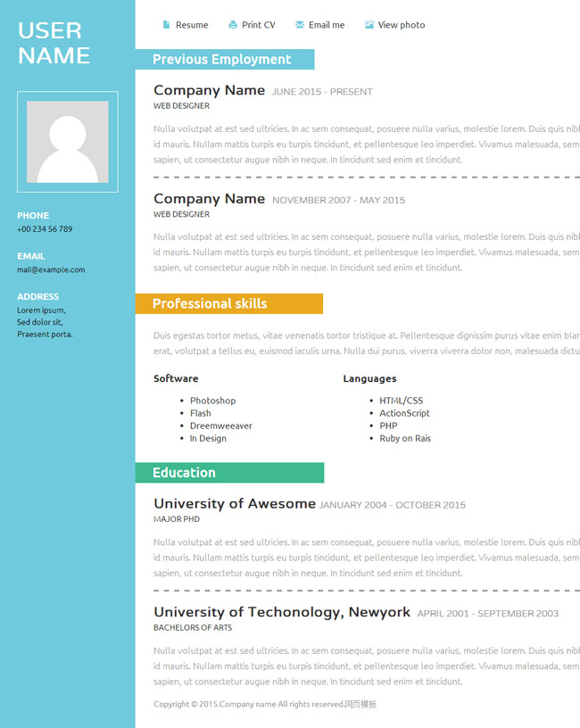This screenshot has width=580, height=728.
Task: Click the Professional skills orange header
Action: [210, 304]
